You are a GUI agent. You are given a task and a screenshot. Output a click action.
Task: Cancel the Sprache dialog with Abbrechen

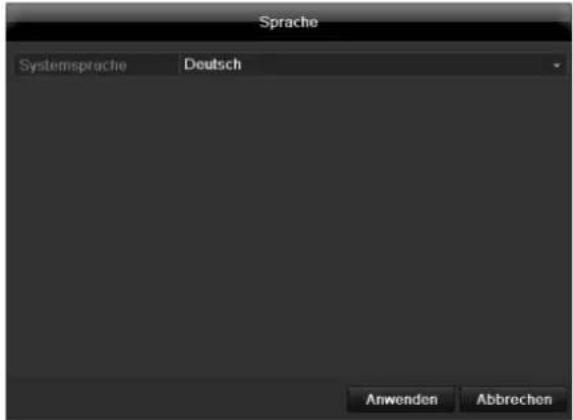513,400
